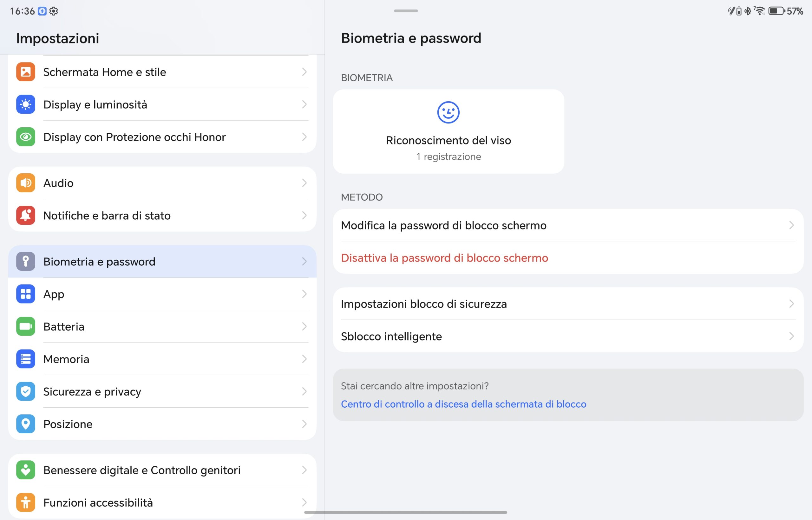Tap Disattiva la password di blocco schermo
812x520 pixels.
[x=444, y=258]
